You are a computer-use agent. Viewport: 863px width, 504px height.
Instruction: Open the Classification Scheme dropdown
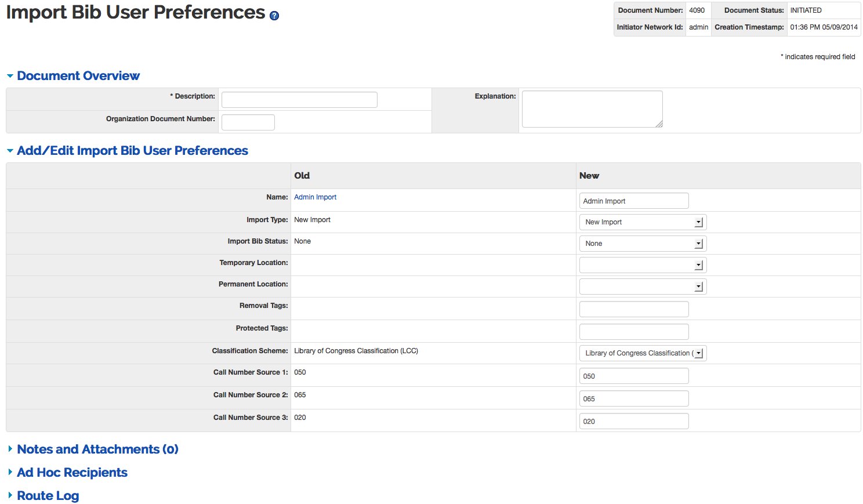(643, 353)
